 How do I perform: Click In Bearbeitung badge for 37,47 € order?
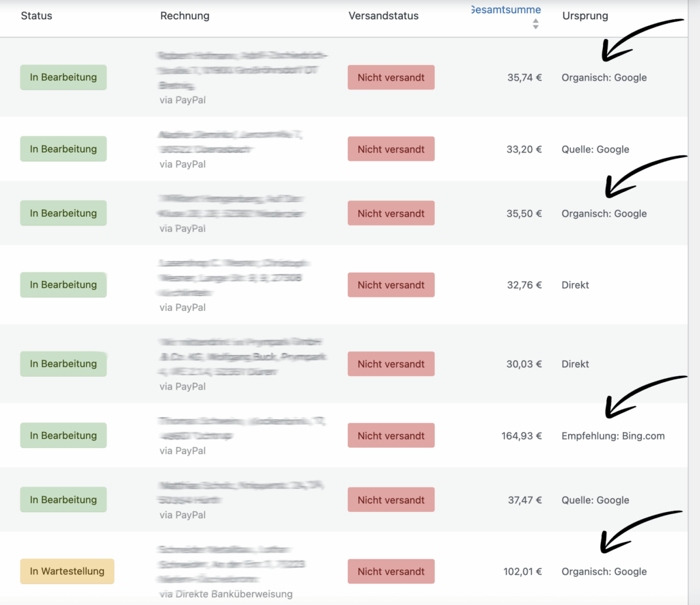64,500
